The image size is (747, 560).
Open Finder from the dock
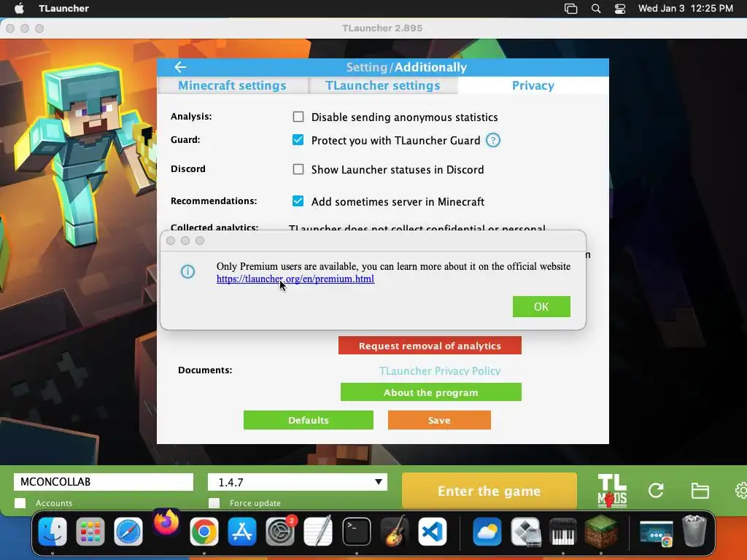[x=53, y=532]
